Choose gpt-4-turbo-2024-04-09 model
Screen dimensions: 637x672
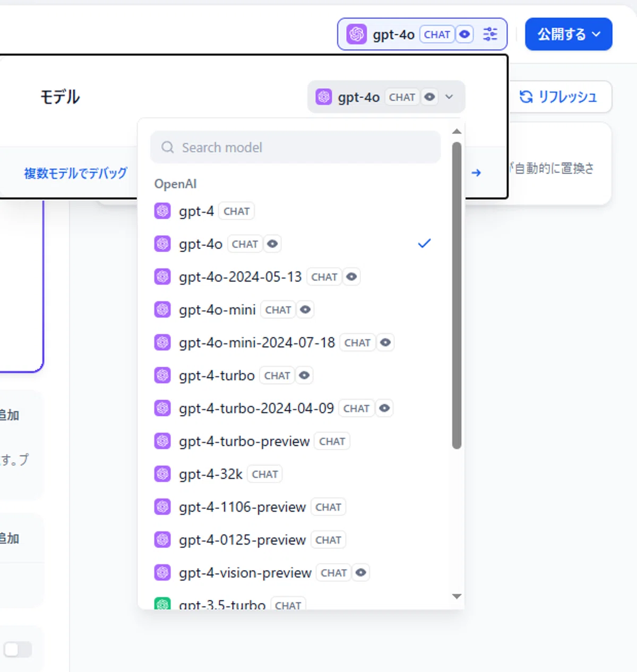click(295, 408)
